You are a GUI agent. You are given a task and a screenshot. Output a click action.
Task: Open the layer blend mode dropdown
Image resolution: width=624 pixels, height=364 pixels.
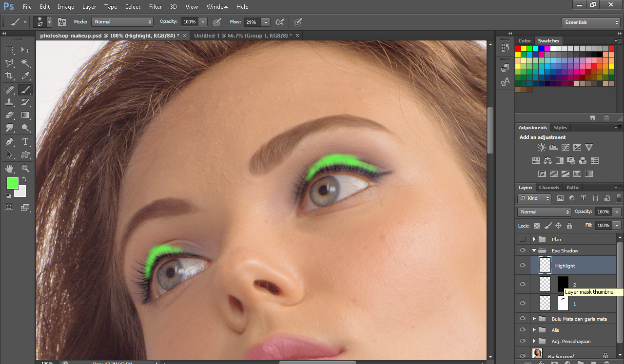point(544,212)
